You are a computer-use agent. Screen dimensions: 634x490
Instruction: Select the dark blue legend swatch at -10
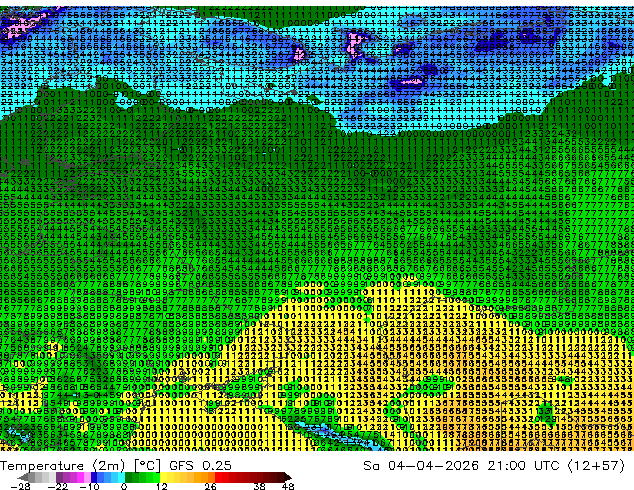pyautogui.click(x=94, y=477)
